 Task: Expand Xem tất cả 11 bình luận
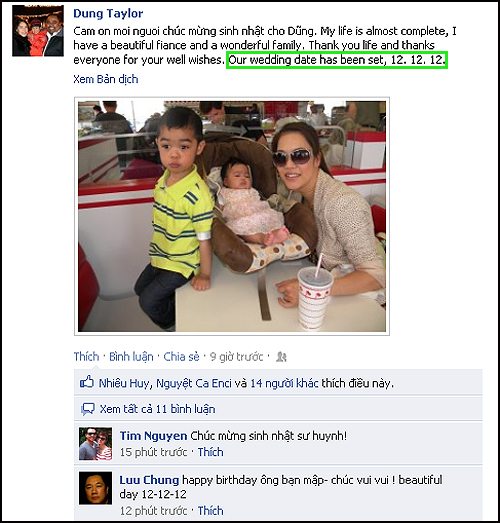pyautogui.click(x=157, y=409)
